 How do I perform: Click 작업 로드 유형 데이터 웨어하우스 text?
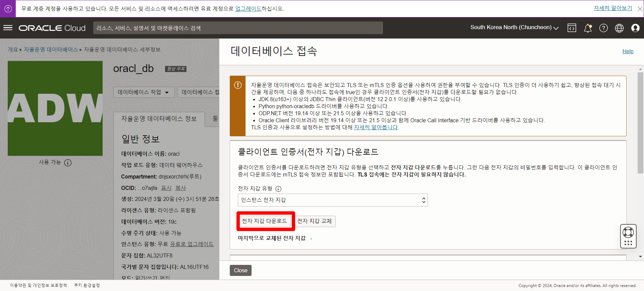pyautogui.click(x=162, y=165)
